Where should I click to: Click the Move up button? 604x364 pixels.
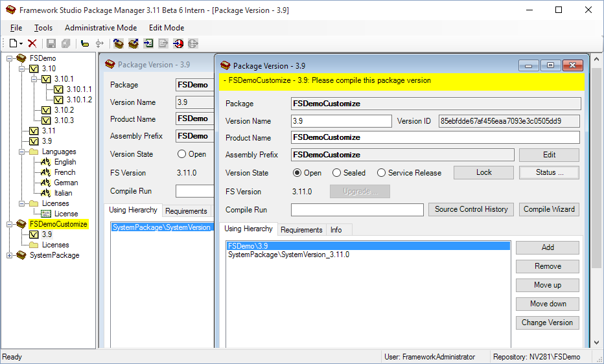tap(548, 285)
